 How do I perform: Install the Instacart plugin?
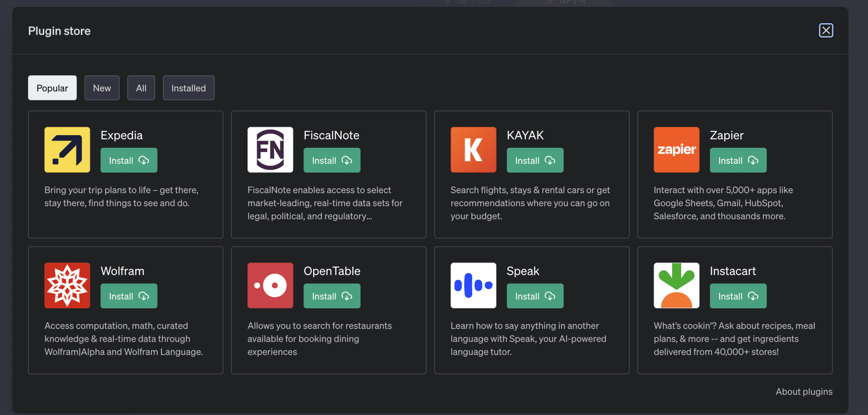(x=738, y=296)
